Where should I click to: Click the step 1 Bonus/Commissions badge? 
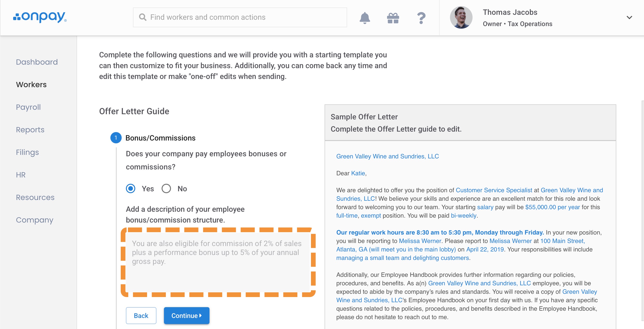pyautogui.click(x=116, y=138)
